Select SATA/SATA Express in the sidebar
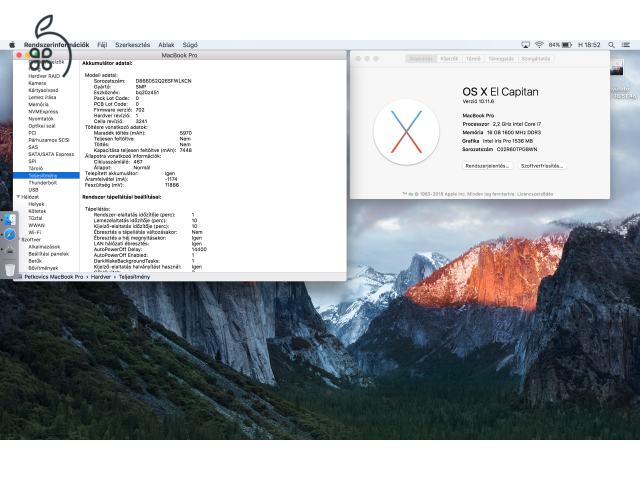This screenshot has width=640, height=480. (51, 154)
